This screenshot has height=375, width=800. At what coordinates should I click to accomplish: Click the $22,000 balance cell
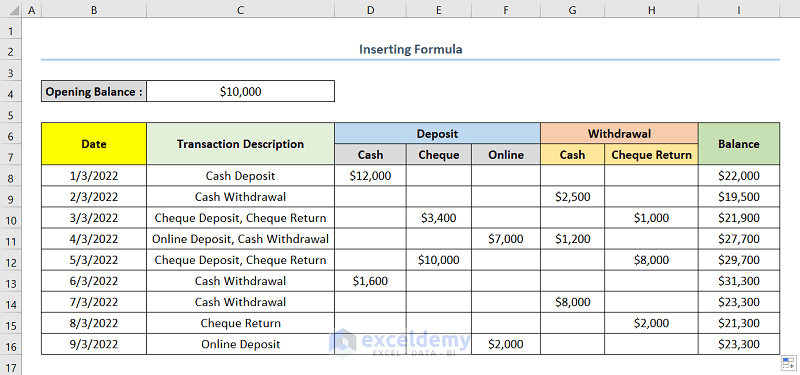[739, 176]
